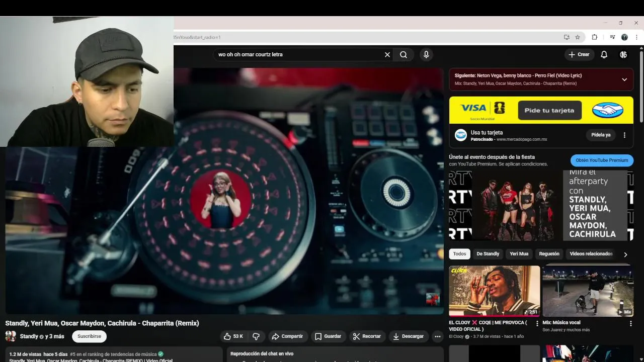Open the #5 en tendencias de música ranking
This screenshot has width=644, height=362.
(x=113, y=354)
